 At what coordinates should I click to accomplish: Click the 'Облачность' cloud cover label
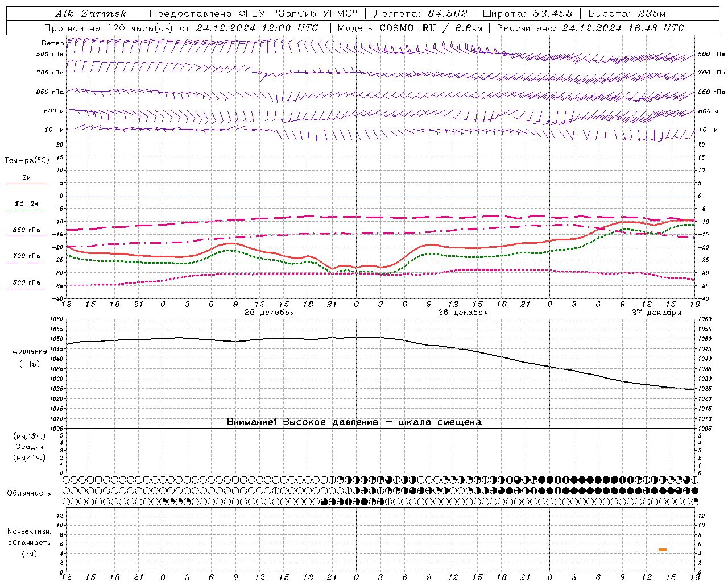tap(29, 493)
